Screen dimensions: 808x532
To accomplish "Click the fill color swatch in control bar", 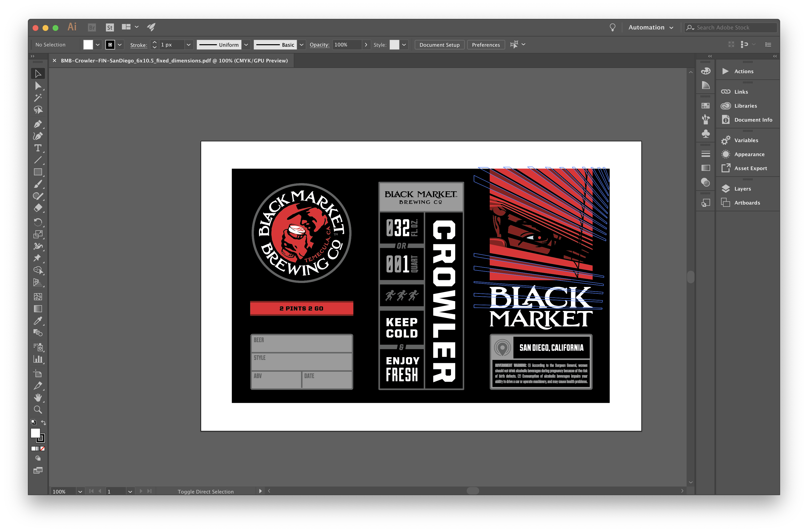I will [88, 45].
